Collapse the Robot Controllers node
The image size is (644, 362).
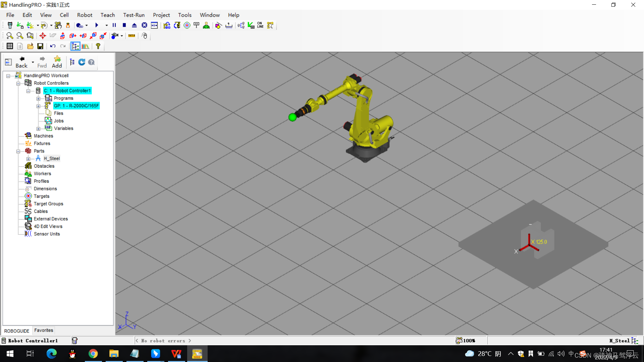[18, 83]
